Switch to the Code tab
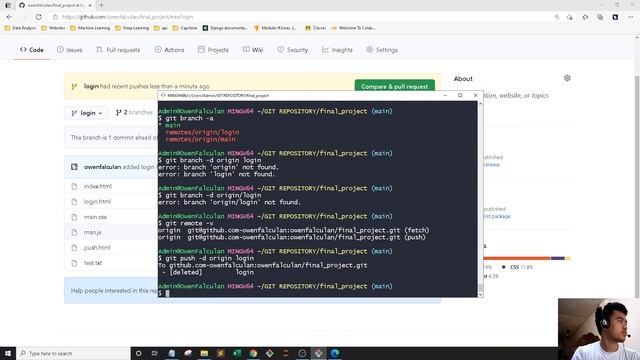640x360 pixels. click(x=32, y=50)
